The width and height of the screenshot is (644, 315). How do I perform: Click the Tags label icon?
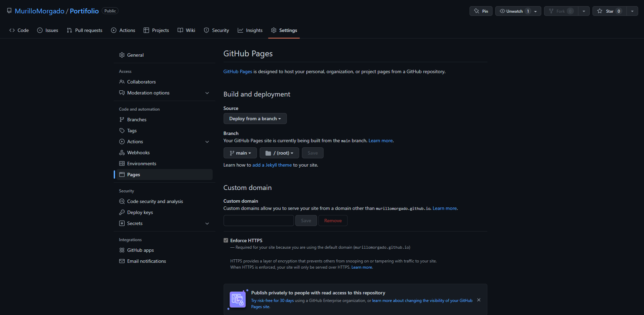[122, 131]
